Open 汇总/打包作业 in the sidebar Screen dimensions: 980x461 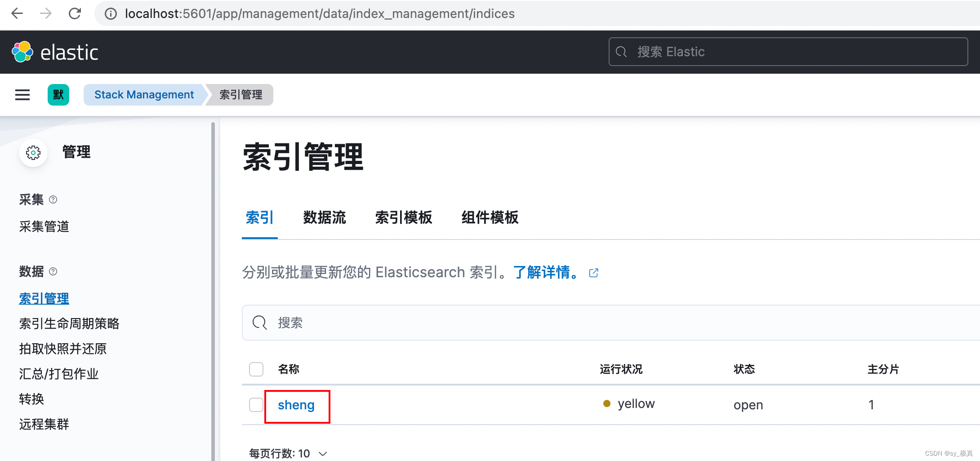tap(58, 374)
